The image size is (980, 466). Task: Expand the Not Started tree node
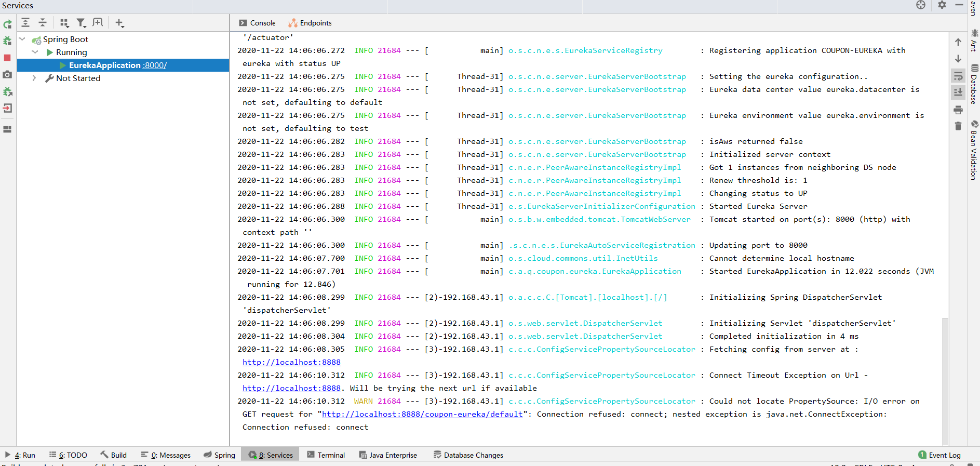coord(34,78)
